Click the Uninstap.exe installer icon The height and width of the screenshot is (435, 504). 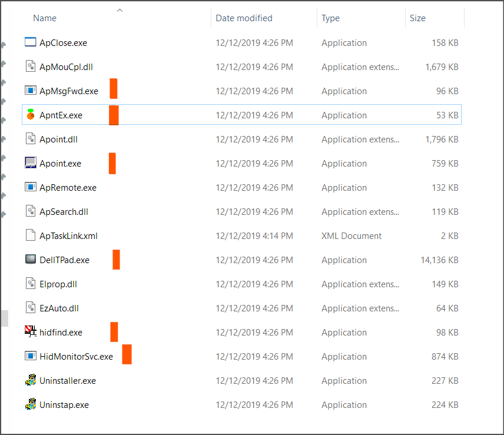30,404
